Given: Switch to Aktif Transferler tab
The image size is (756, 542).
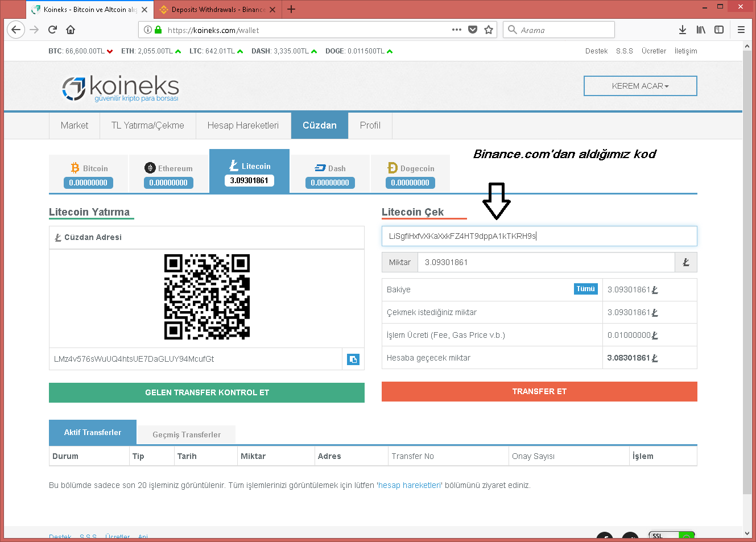Looking at the screenshot, I should coord(93,432).
